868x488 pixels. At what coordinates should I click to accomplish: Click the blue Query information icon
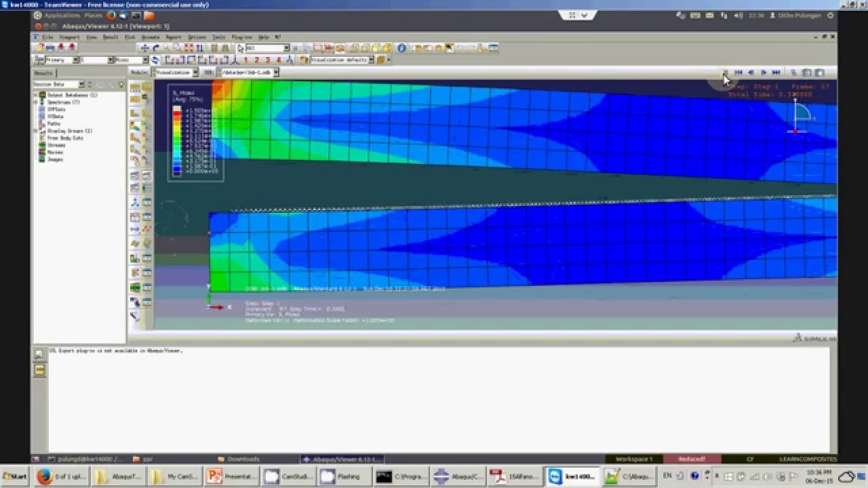(401, 47)
